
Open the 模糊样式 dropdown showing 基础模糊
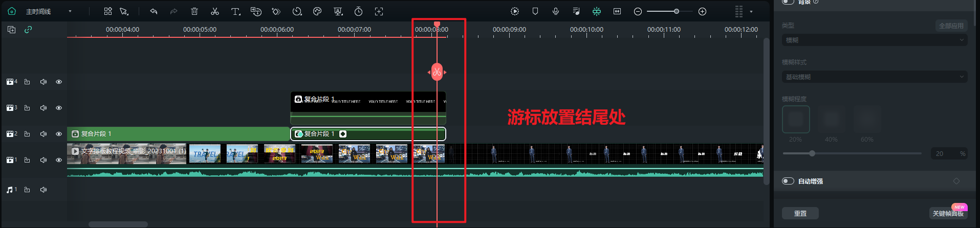tap(875, 77)
